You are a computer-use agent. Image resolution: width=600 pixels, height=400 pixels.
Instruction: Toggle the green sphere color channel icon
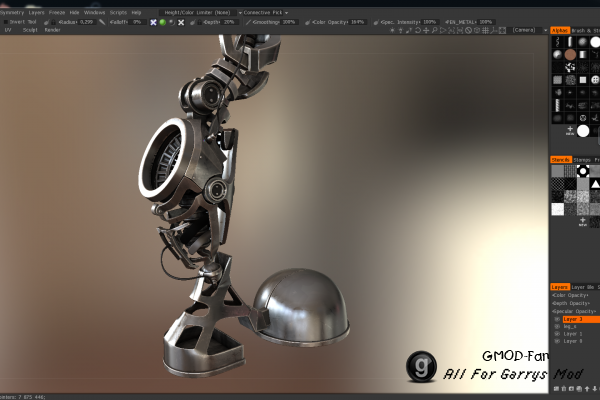click(x=163, y=22)
